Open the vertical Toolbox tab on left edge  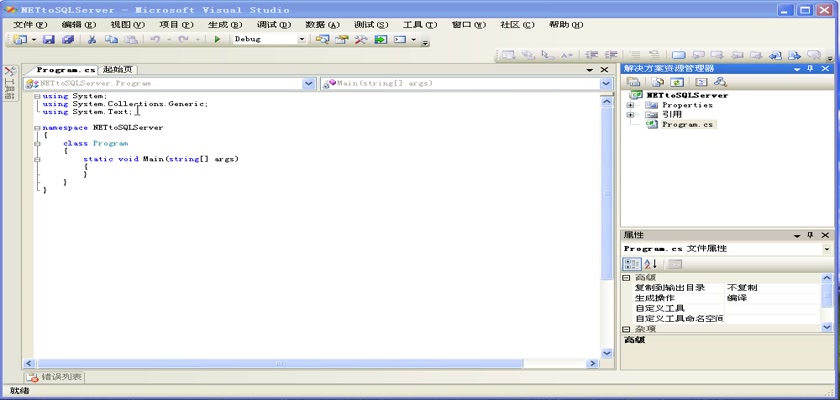click(10, 84)
